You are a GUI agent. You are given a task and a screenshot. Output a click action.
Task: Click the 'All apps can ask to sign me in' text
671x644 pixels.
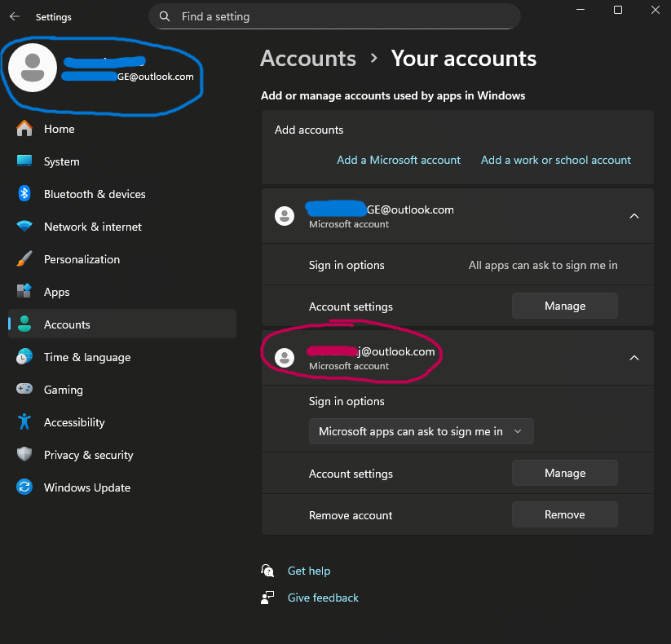click(x=543, y=265)
